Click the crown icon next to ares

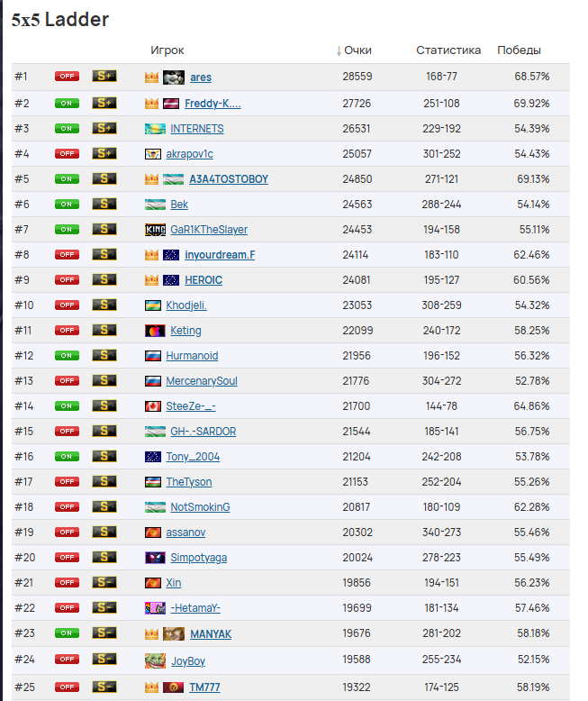(x=151, y=77)
